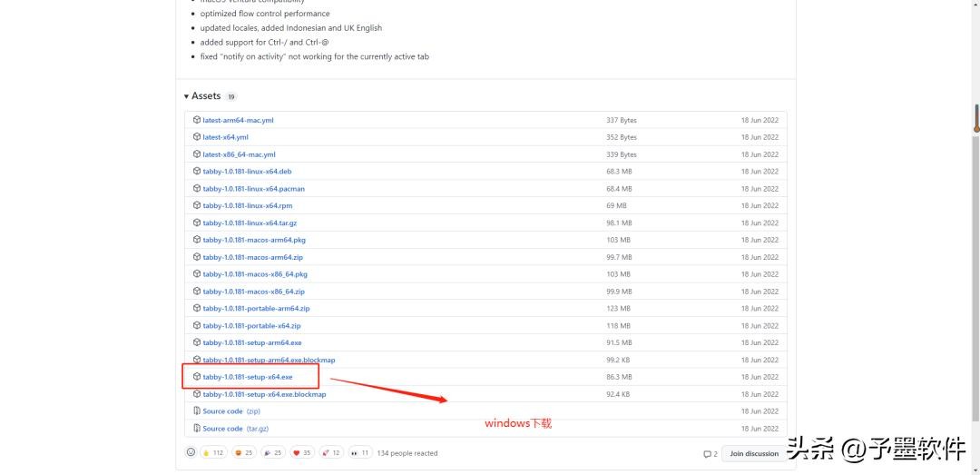Click the eyes reaction showing 11
Image resolution: width=980 pixels, height=475 pixels.
(x=360, y=452)
